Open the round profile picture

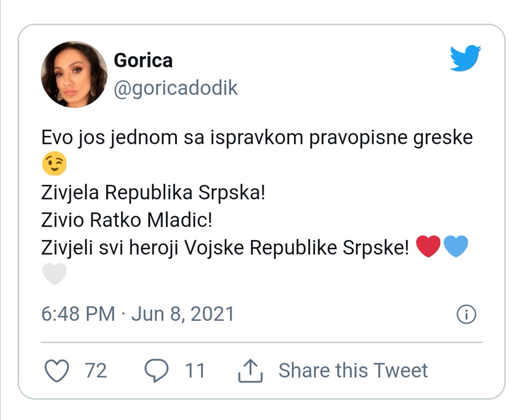point(74,75)
